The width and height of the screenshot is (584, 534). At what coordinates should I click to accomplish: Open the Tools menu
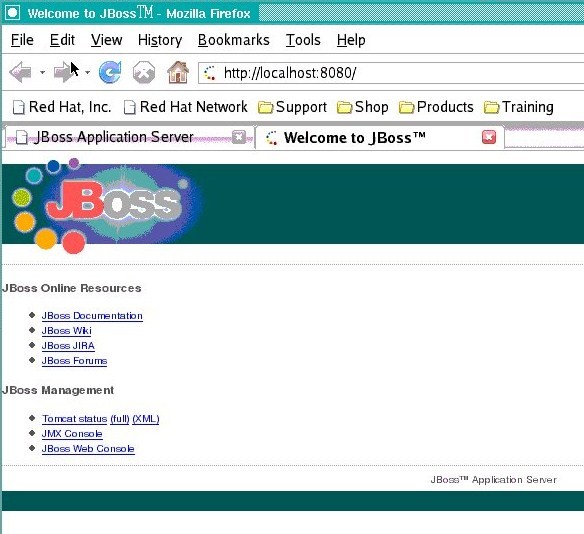pos(303,40)
